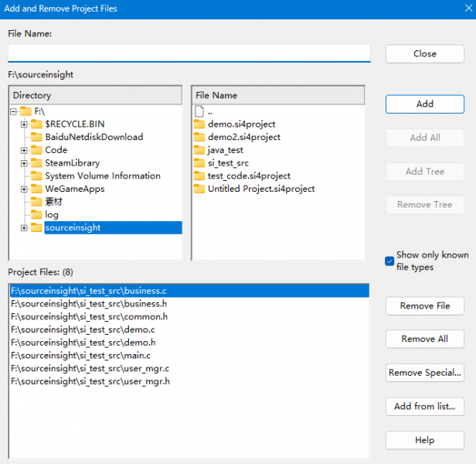
Task: Click the 素材 folder icon
Action: [37, 202]
